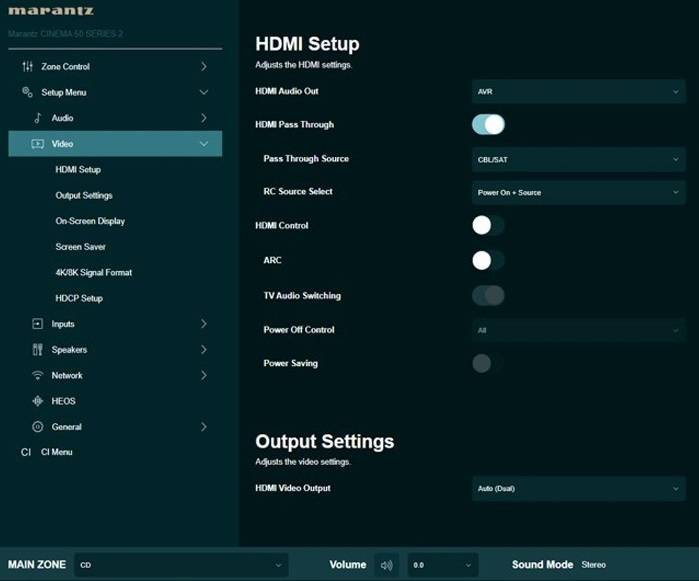Click the Speakers icon
Viewport: 699px width, 581px height.
(38, 350)
